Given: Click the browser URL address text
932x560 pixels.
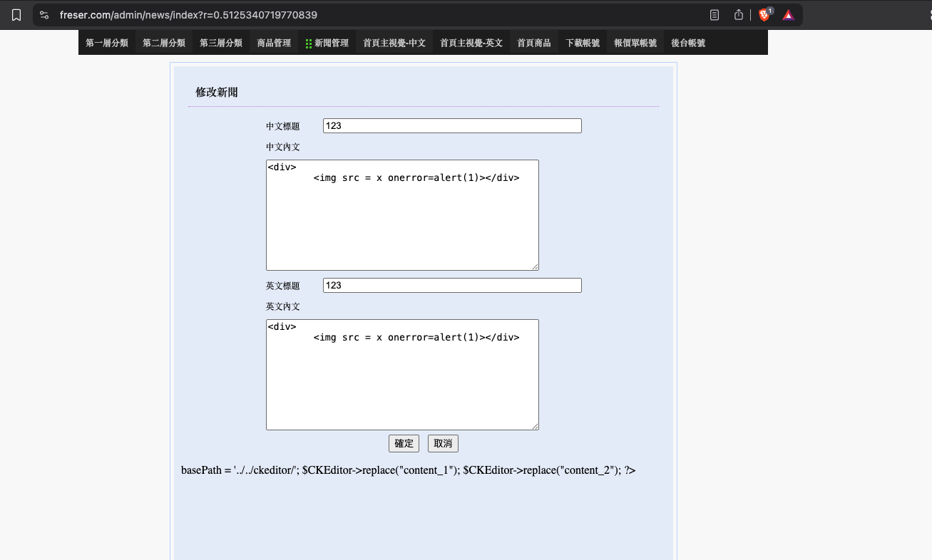Looking at the screenshot, I should pos(188,15).
